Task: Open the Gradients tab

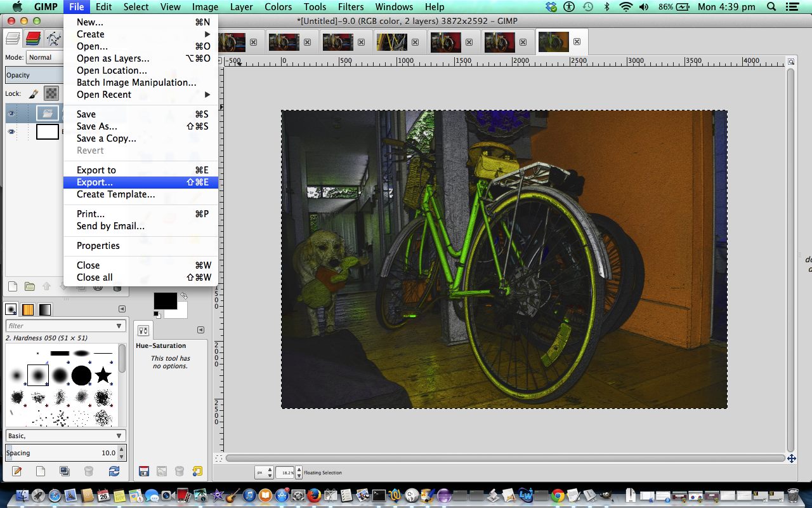Action: tap(44, 309)
